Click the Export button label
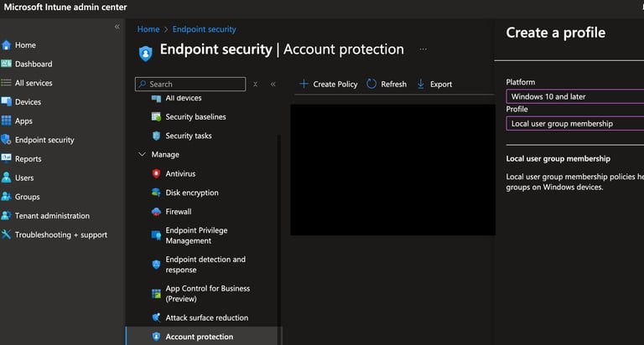 441,84
